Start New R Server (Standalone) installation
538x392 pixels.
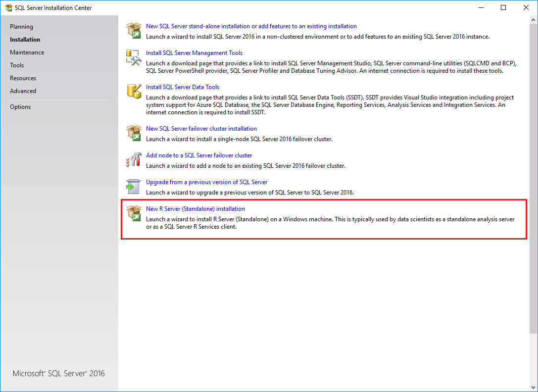click(196, 208)
